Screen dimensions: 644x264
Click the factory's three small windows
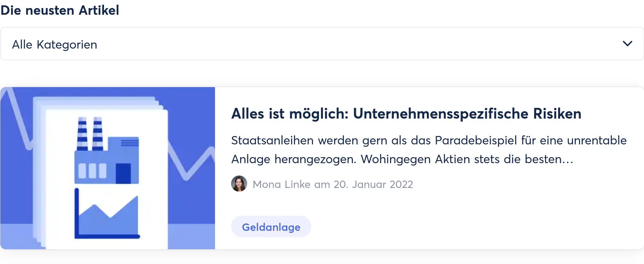coord(92,171)
